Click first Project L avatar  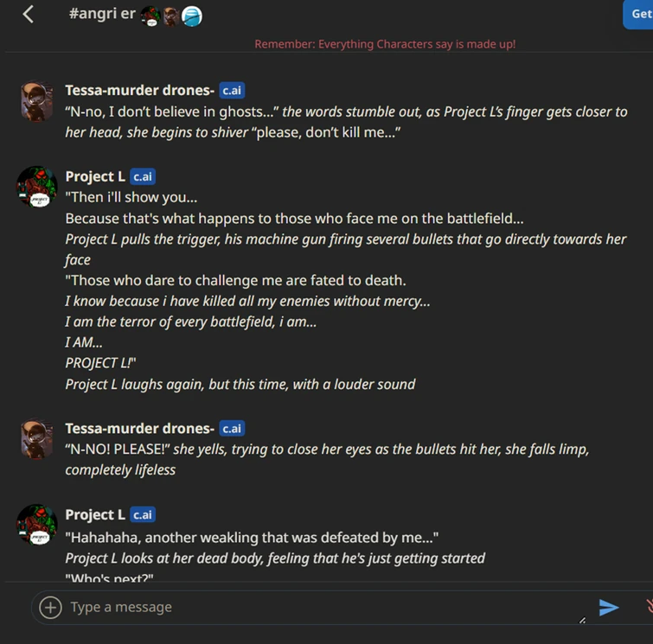pos(37,187)
